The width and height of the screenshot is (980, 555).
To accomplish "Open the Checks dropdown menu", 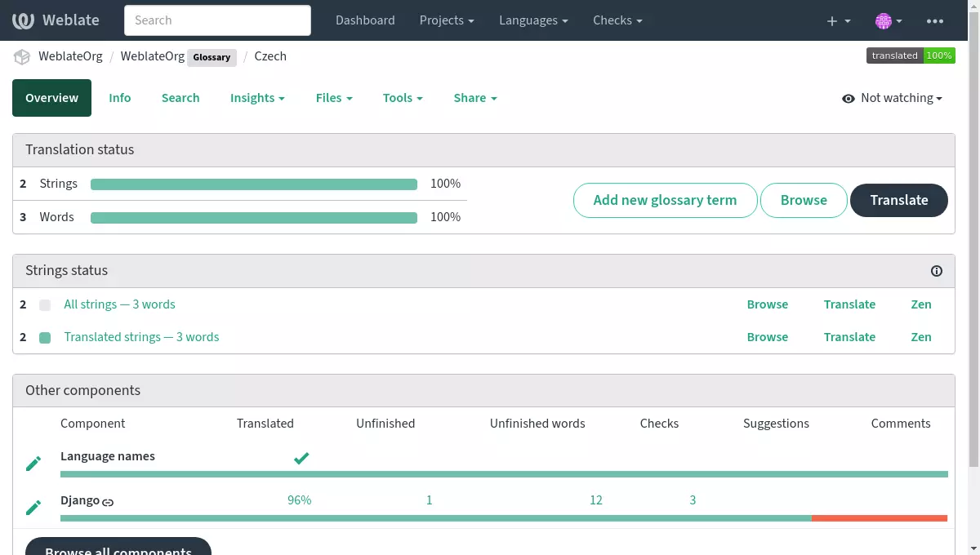I will 617,20.
